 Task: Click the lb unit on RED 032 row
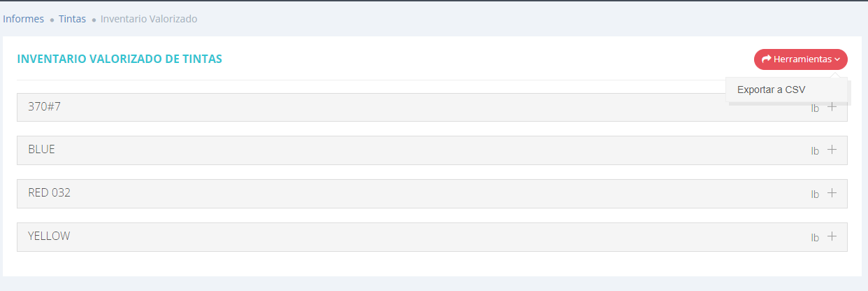tap(815, 194)
